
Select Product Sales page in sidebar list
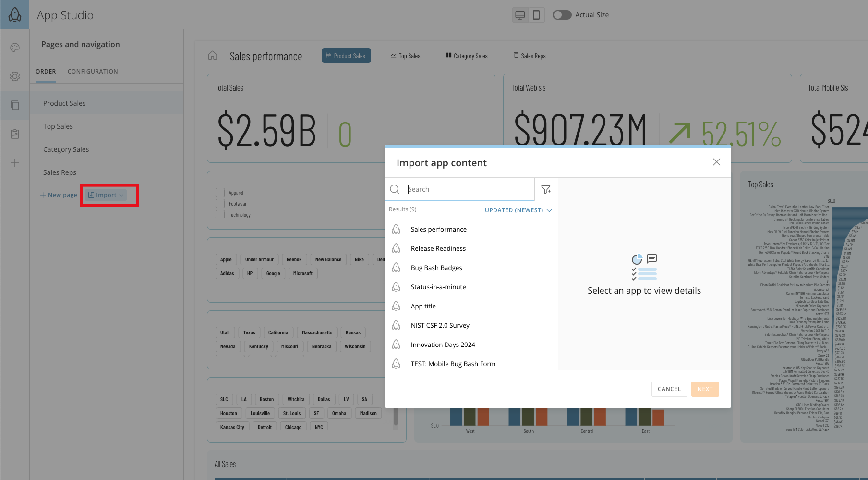[x=107, y=103]
